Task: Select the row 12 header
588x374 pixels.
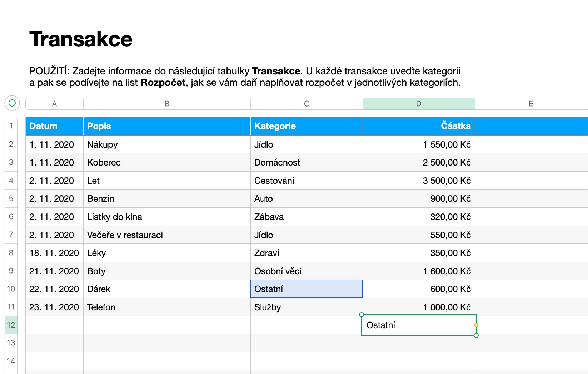Action: coord(11,325)
